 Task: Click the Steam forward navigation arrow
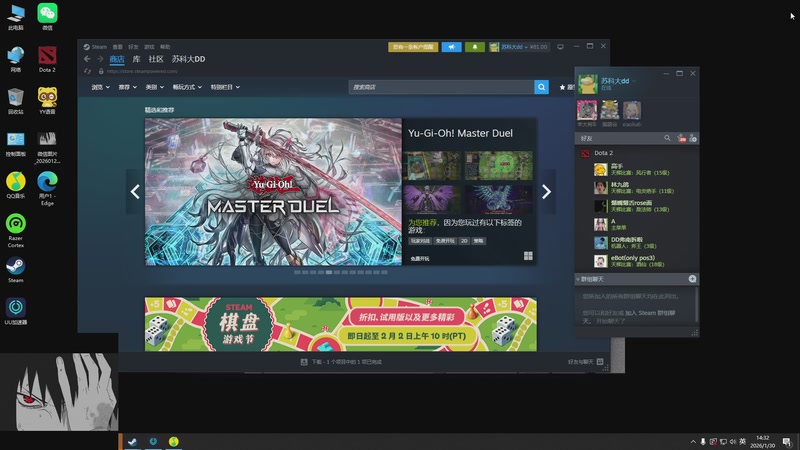(100, 59)
